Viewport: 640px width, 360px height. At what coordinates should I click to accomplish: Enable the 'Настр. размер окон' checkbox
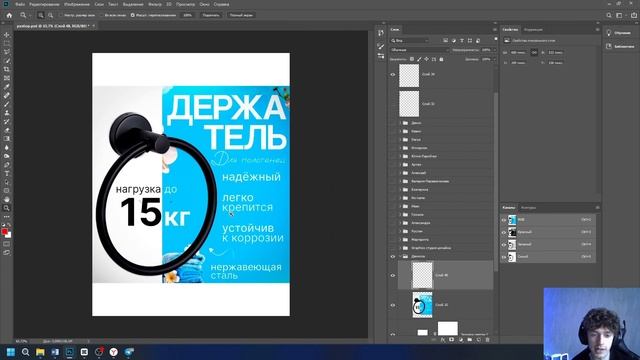click(61, 15)
